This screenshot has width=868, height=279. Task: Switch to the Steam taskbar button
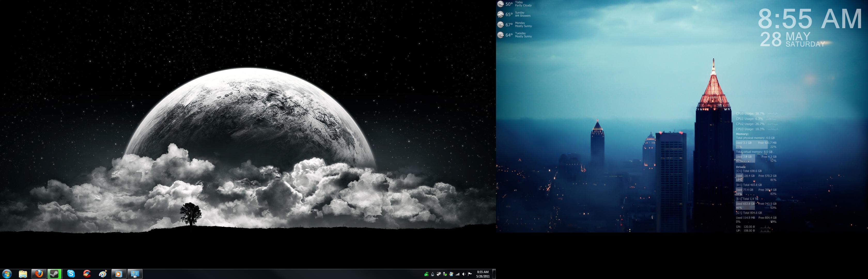(x=55, y=274)
